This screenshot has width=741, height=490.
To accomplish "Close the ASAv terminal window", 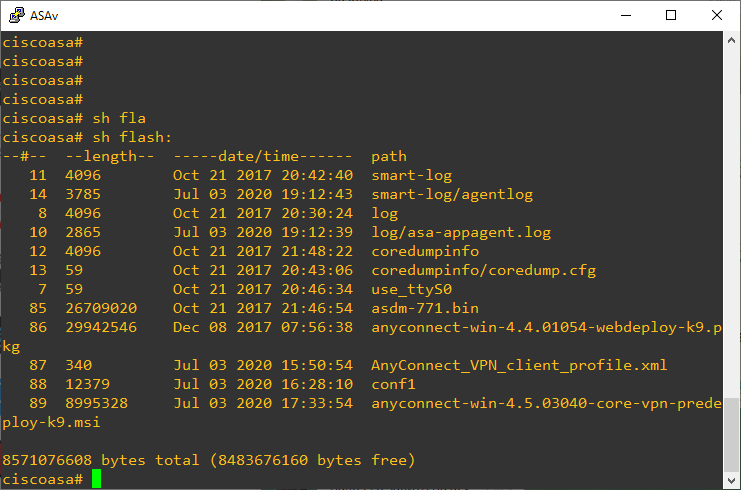I will tap(716, 15).
